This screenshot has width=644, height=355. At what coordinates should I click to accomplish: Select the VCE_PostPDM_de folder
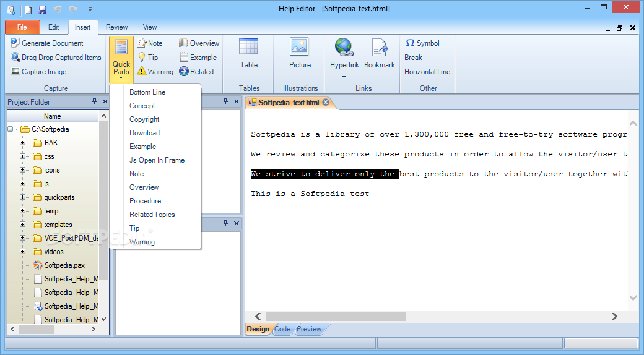click(66, 238)
